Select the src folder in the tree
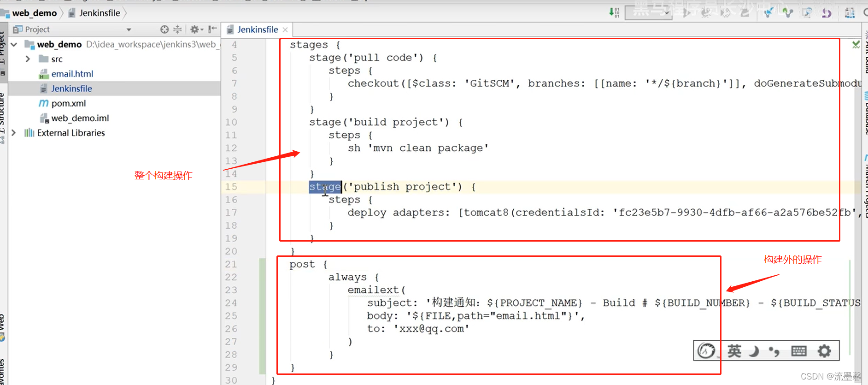This screenshot has height=385, width=868. (x=57, y=59)
